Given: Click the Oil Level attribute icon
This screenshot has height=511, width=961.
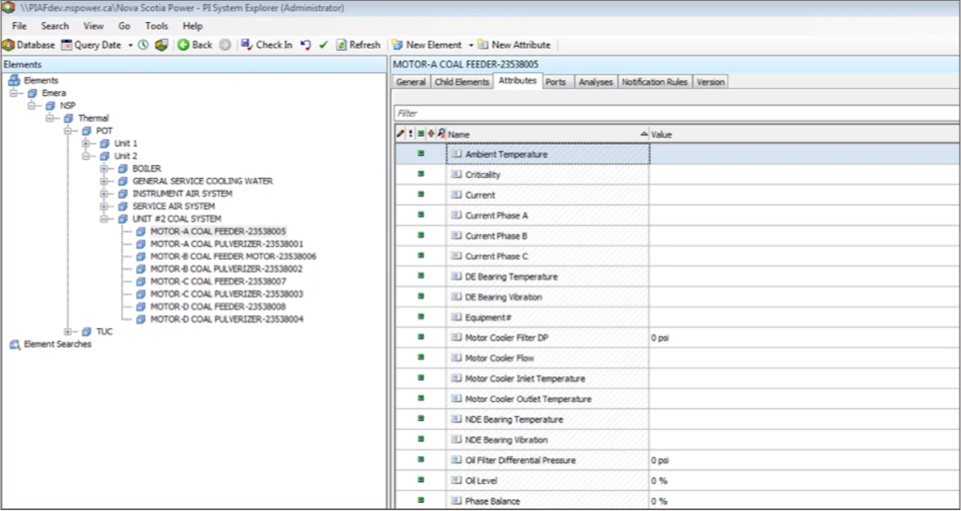Looking at the screenshot, I should [456, 480].
